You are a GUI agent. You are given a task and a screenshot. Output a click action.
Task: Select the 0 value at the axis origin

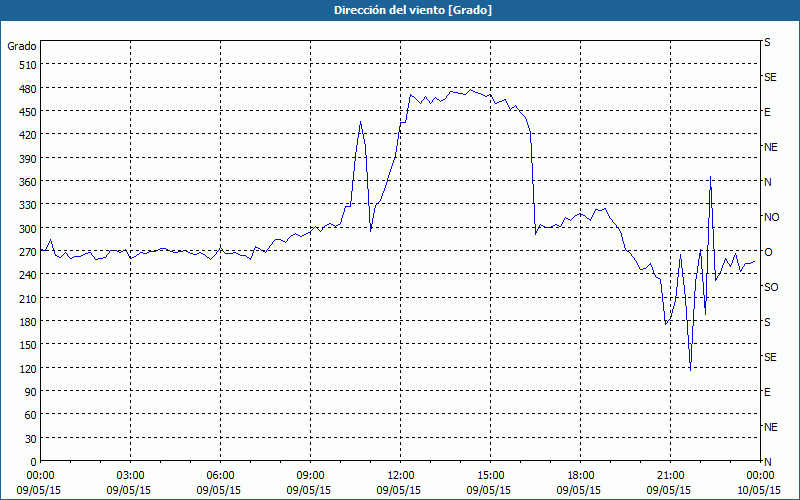point(34,462)
